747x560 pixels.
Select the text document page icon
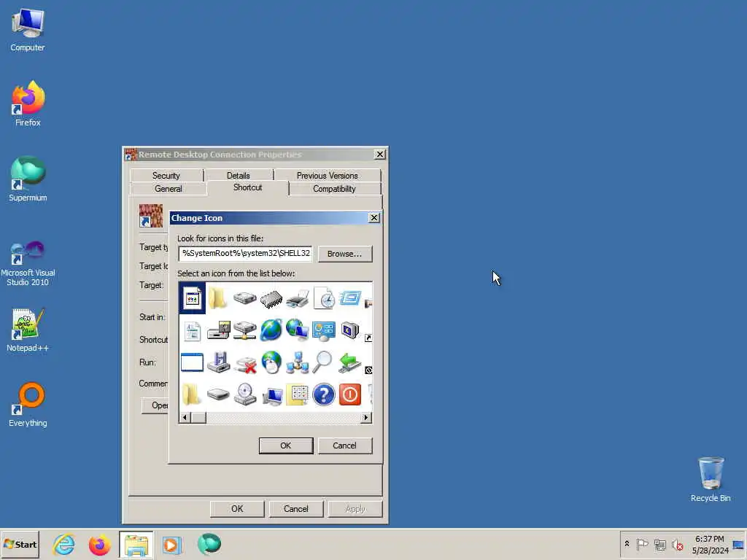point(193,330)
